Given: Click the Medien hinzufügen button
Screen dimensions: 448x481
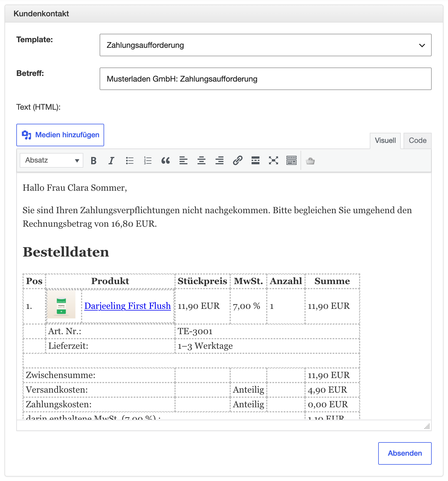Looking at the screenshot, I should point(60,135).
